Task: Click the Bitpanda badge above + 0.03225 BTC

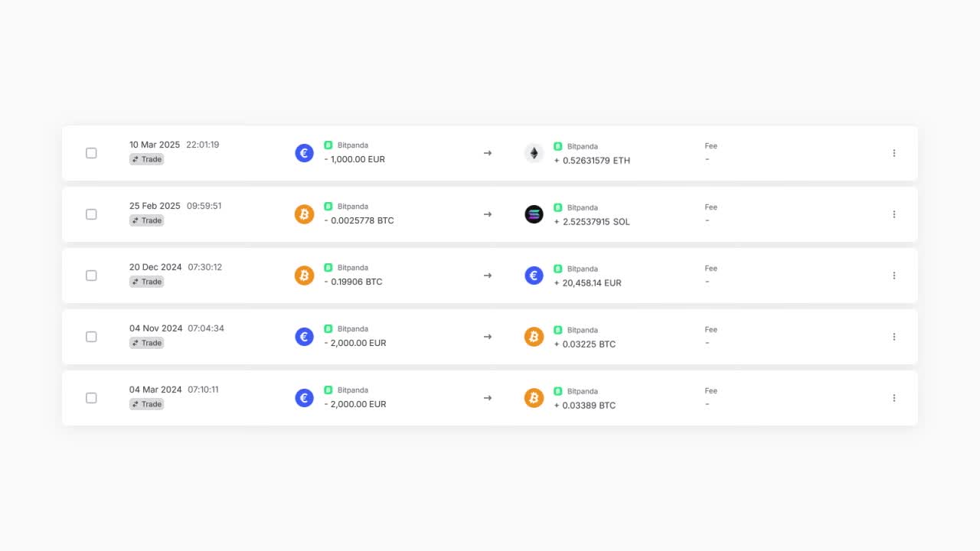Action: pyautogui.click(x=558, y=330)
